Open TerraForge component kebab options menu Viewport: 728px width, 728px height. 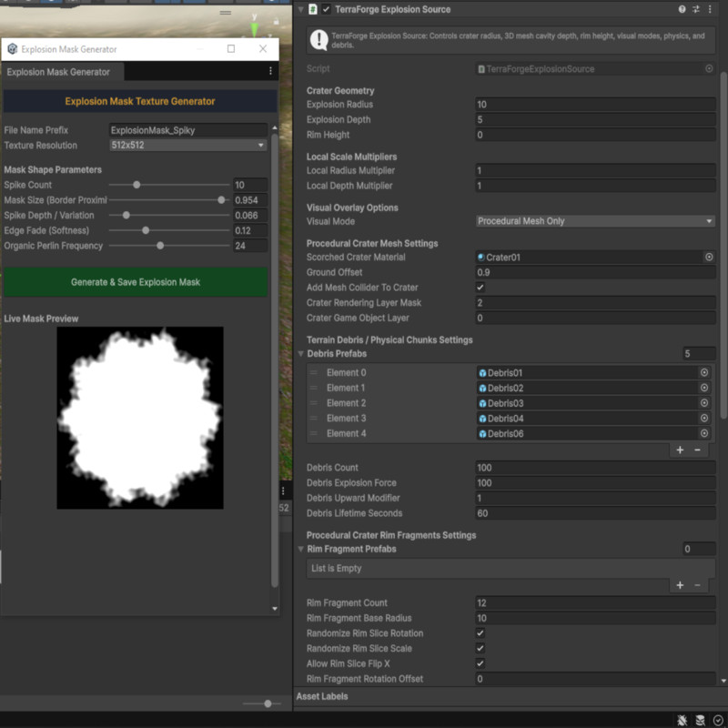[710, 9]
